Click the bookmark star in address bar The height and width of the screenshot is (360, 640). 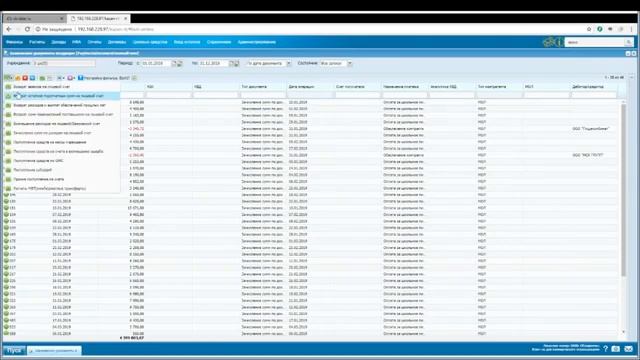(589, 29)
